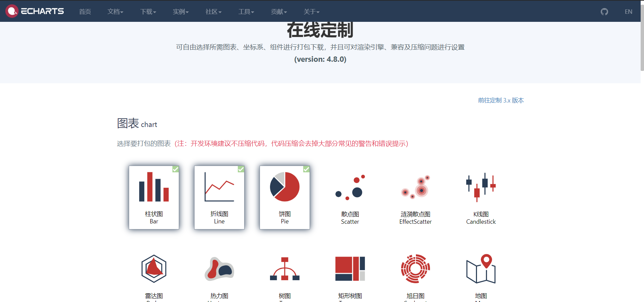The height and width of the screenshot is (302, 644).
Task: Click the 饼图 Pie label text
Action: click(x=285, y=217)
